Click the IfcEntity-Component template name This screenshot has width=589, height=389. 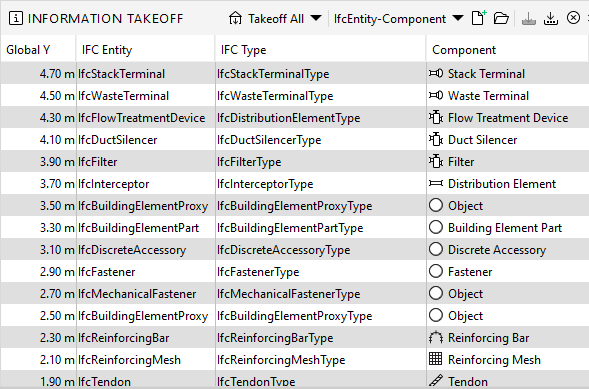(x=390, y=19)
